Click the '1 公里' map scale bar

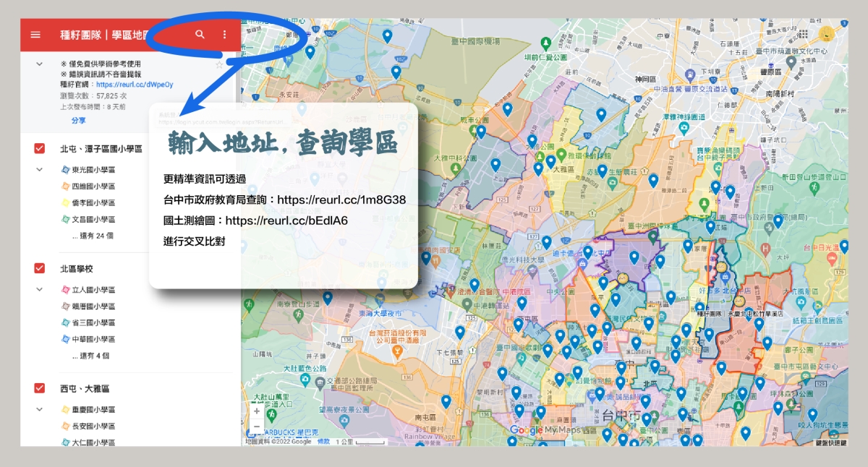coord(360,441)
